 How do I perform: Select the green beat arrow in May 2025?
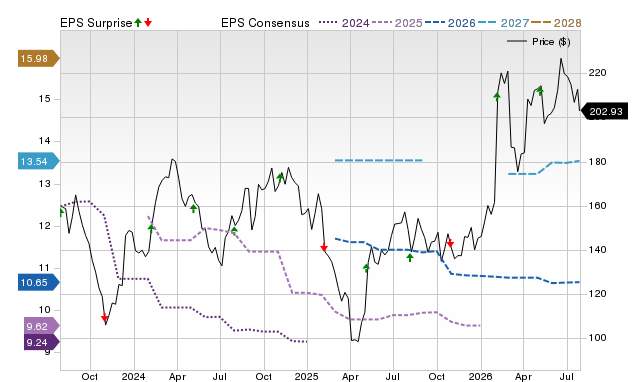click(367, 268)
